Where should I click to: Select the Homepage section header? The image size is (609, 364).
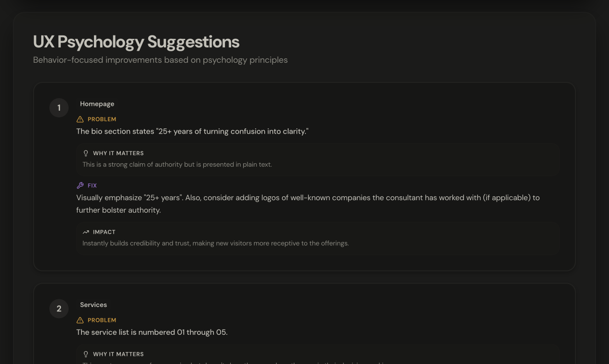coord(97,103)
